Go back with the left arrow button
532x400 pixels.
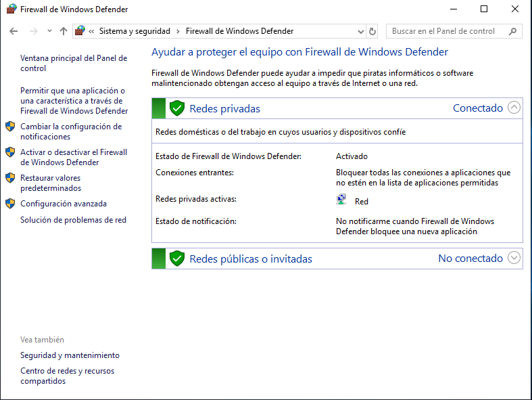pyautogui.click(x=14, y=31)
